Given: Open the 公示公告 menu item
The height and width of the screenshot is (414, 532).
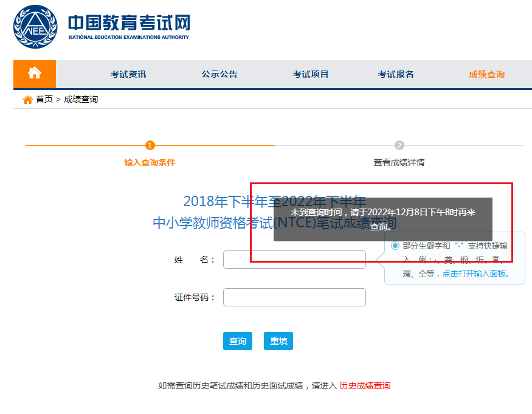Looking at the screenshot, I should 219,74.
